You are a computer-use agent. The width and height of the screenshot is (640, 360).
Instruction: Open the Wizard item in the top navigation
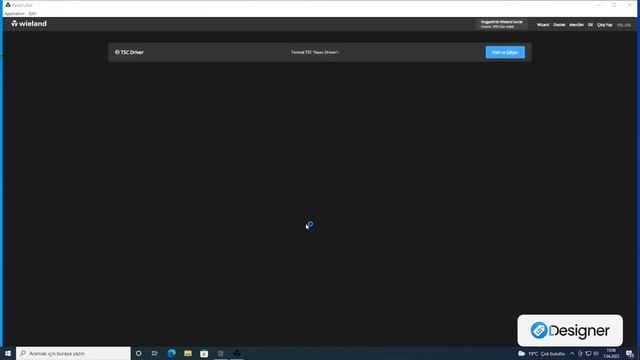pyautogui.click(x=543, y=25)
